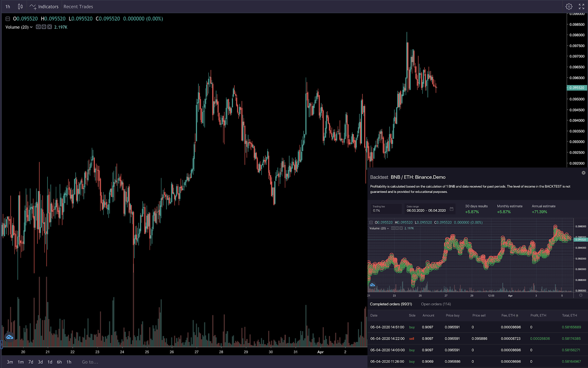This screenshot has width=588, height=368.
Task: Select the 1h time range at bottom
Action: pyautogui.click(x=69, y=362)
